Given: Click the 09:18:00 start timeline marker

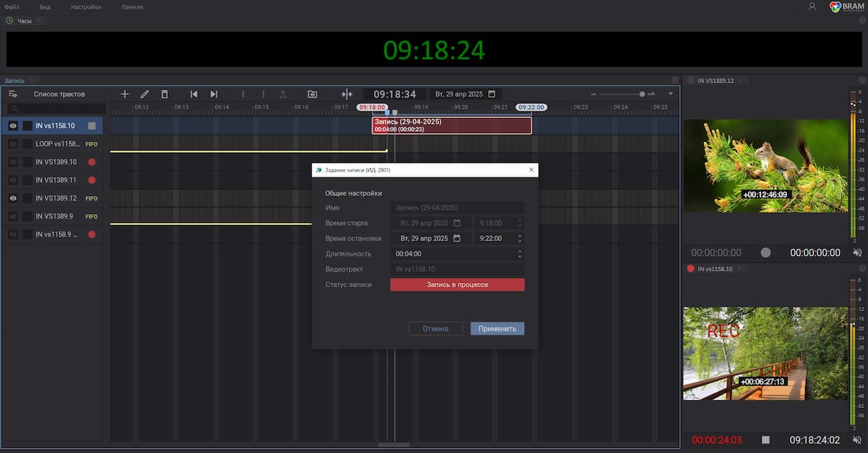Looking at the screenshot, I should (372, 107).
